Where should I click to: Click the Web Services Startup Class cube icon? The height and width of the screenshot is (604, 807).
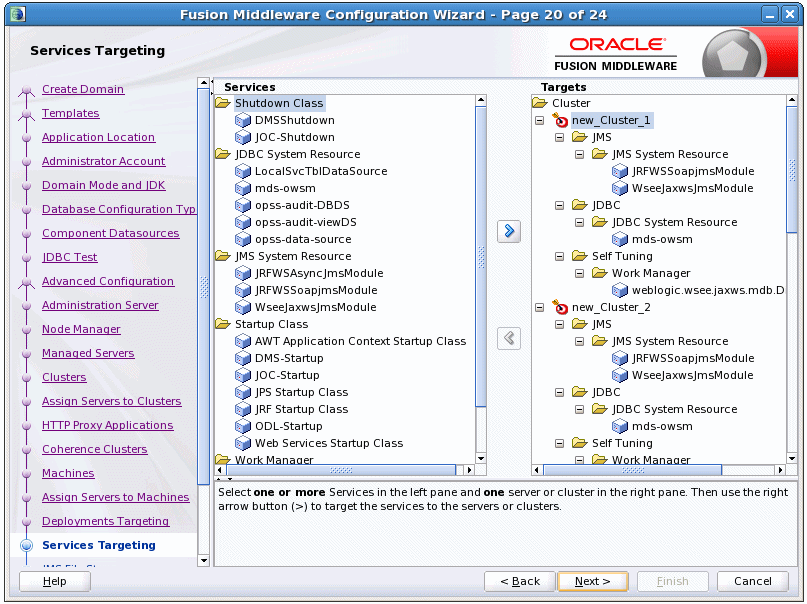[x=242, y=443]
